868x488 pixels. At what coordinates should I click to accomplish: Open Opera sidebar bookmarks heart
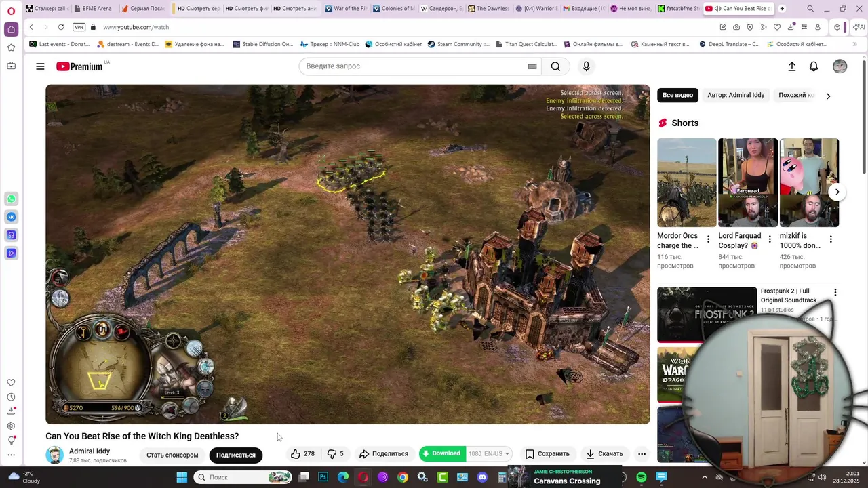tap(11, 383)
